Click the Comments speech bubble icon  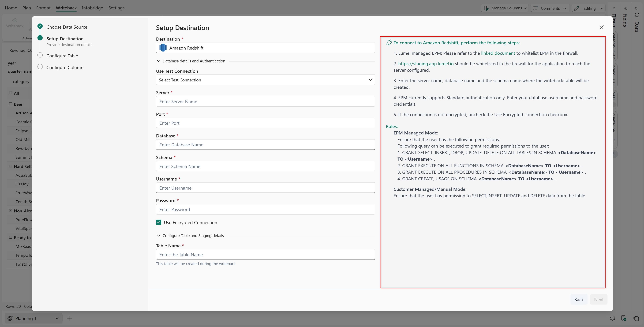point(535,8)
